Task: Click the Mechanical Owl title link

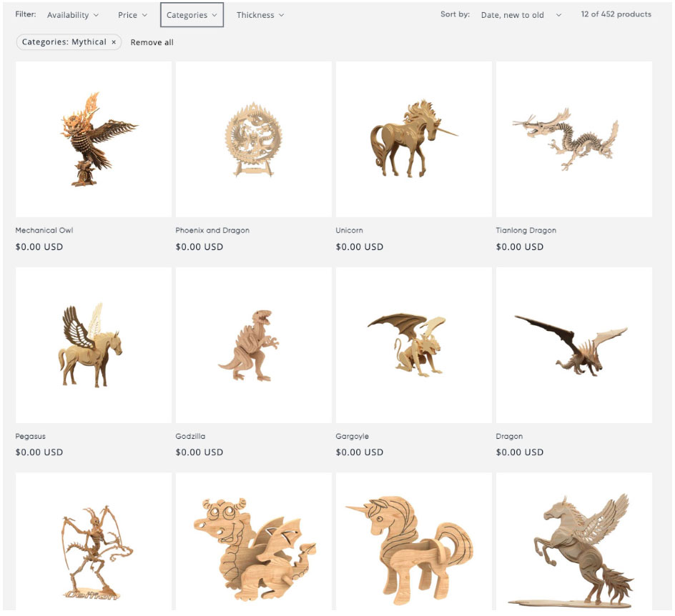Action: click(x=44, y=230)
